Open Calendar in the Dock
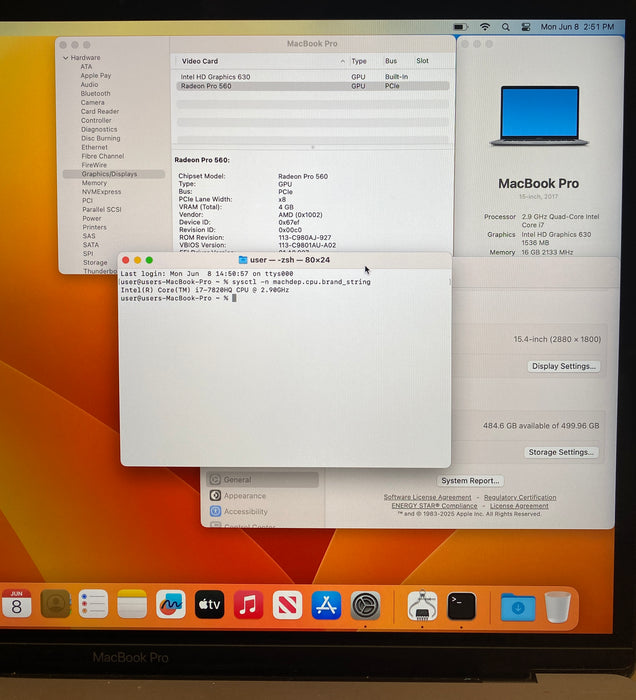The width and height of the screenshot is (636, 700). (16, 604)
